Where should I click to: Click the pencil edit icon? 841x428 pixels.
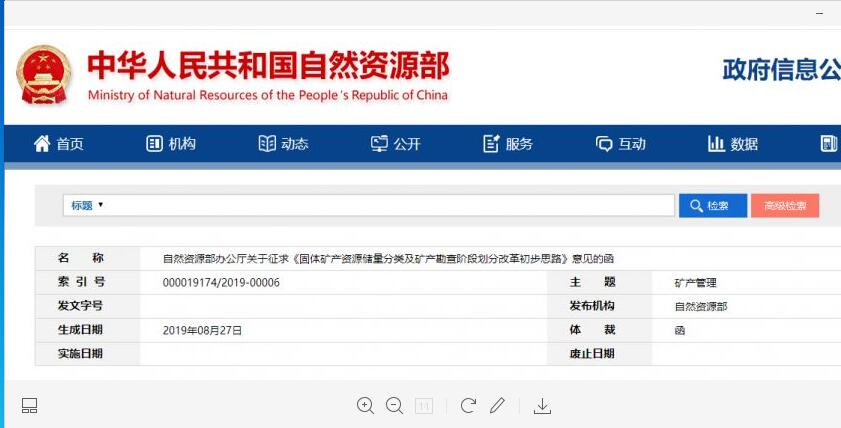click(497, 405)
